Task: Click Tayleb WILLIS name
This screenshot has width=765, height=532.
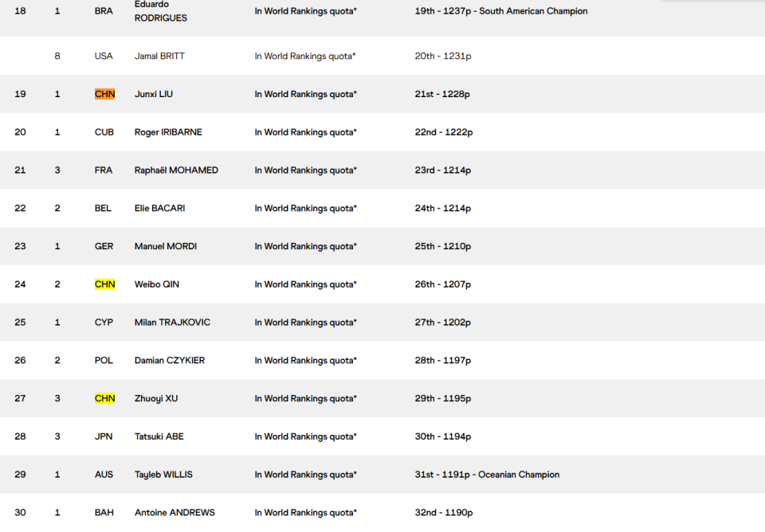Action: tap(163, 475)
